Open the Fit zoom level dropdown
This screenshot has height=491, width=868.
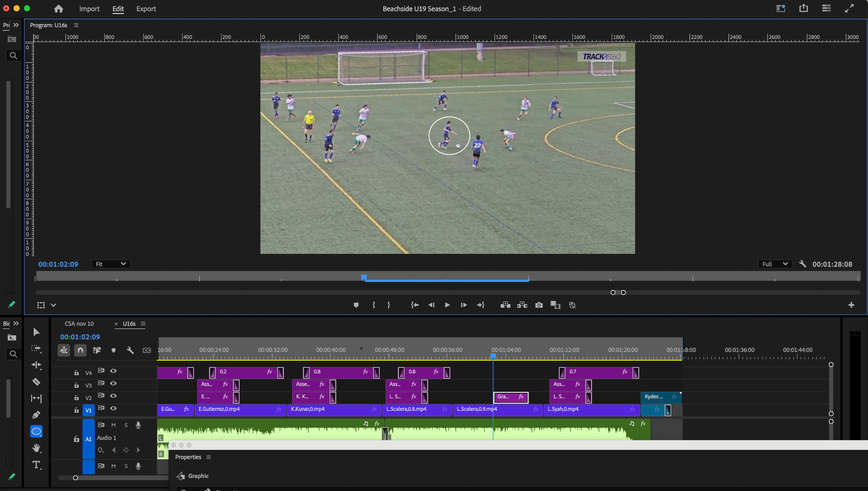pyautogui.click(x=111, y=264)
